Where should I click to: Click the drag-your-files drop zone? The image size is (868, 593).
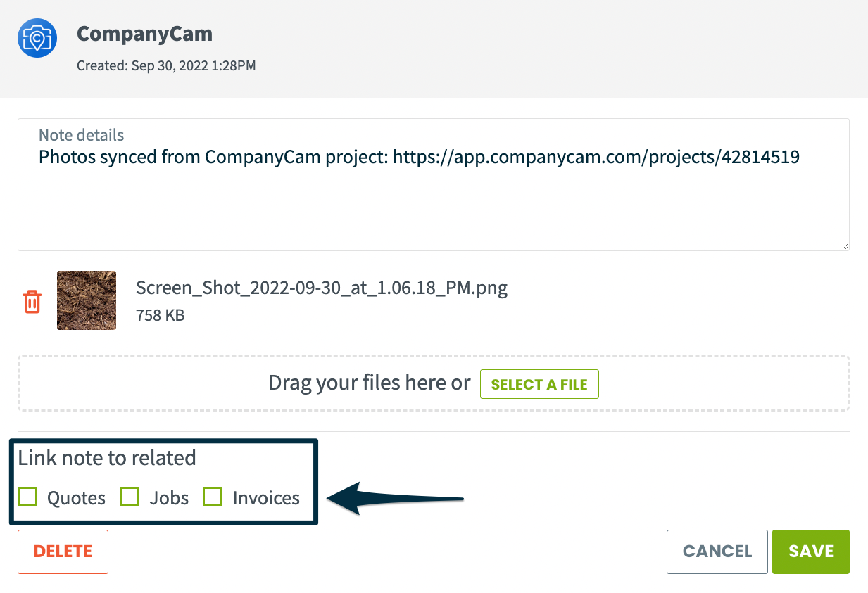tap(434, 383)
